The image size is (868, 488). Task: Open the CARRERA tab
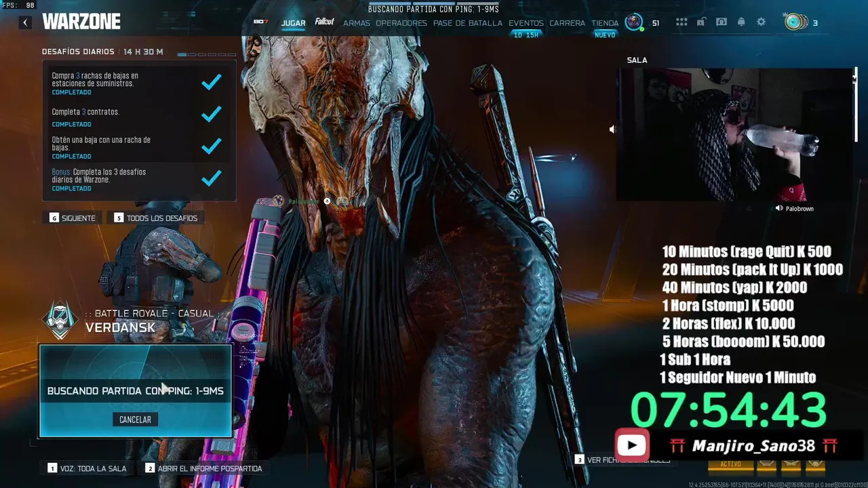(567, 23)
